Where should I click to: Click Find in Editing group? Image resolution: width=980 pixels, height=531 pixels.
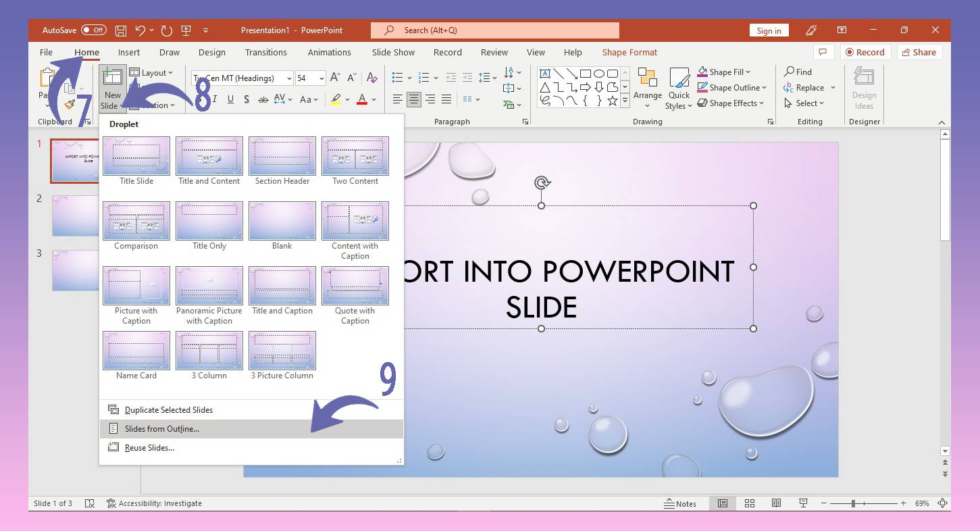click(798, 72)
